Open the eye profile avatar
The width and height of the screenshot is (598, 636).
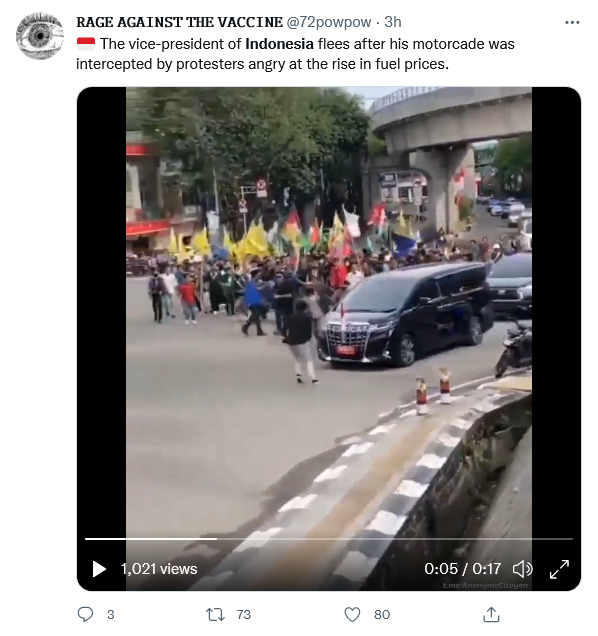[40, 36]
